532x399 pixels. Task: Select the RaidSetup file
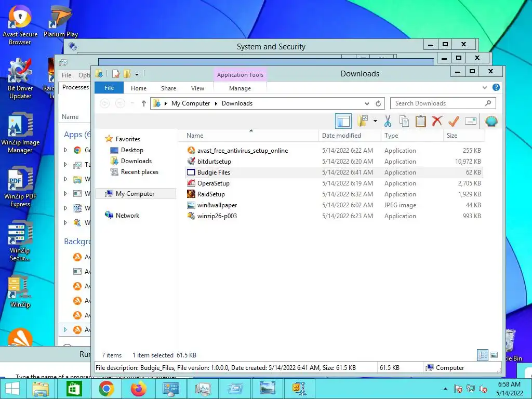click(334, 194)
